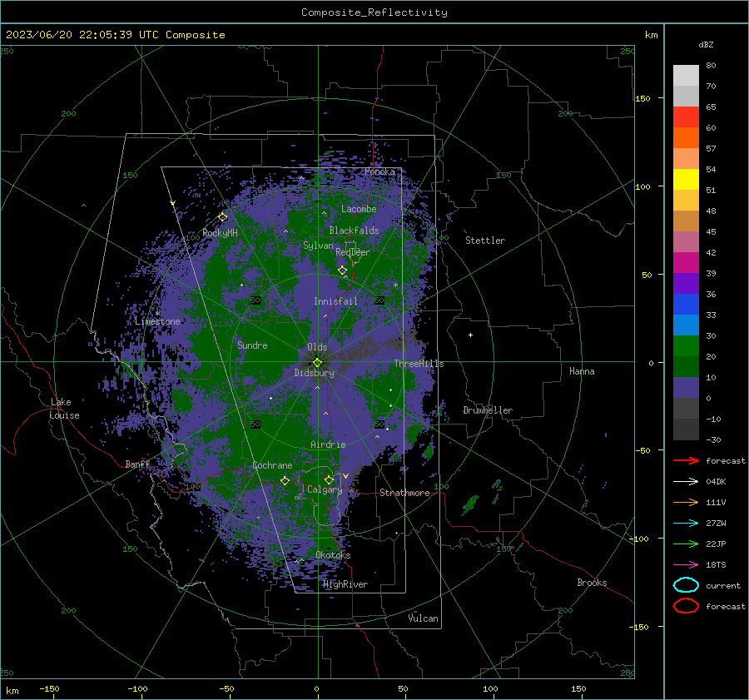Click the Limestone label
Image resolution: width=749 pixels, height=700 pixels.
tap(157, 321)
